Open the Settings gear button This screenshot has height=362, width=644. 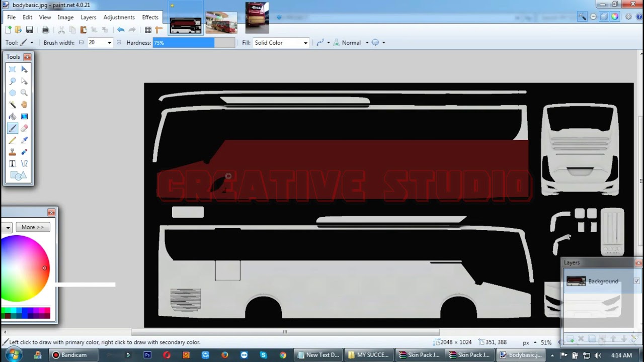click(628, 17)
